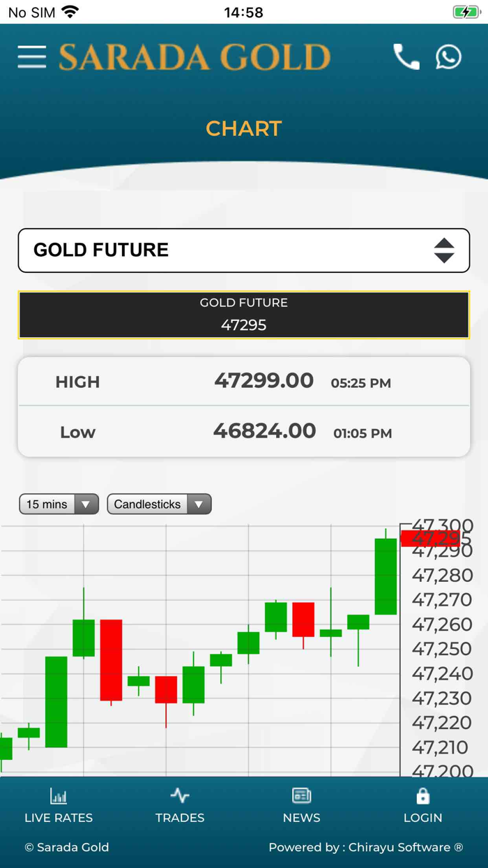
Task: Tap the Trades waveform icon
Action: click(x=179, y=795)
